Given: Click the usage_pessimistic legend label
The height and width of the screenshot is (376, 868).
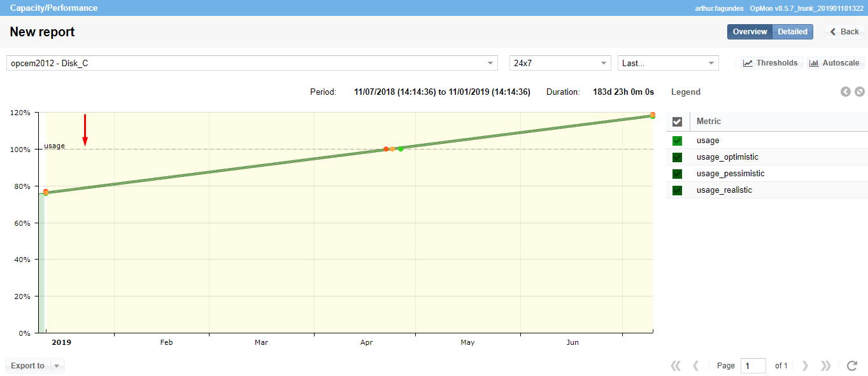Looking at the screenshot, I should click(x=730, y=174).
